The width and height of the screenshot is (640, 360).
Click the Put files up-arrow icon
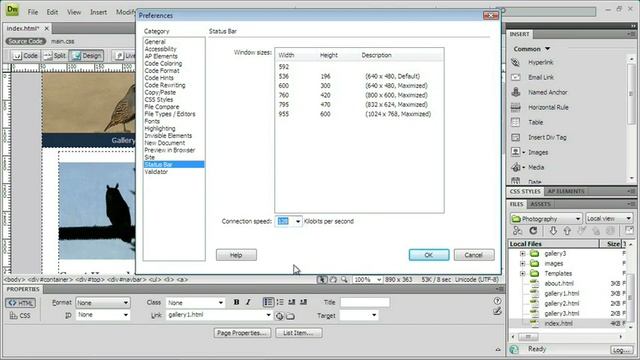coord(567,231)
